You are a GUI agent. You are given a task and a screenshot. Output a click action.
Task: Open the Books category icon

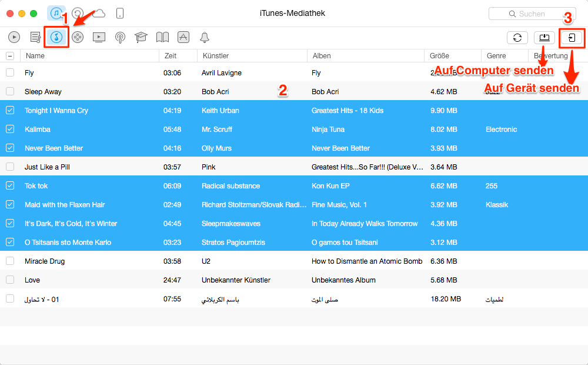tap(162, 37)
